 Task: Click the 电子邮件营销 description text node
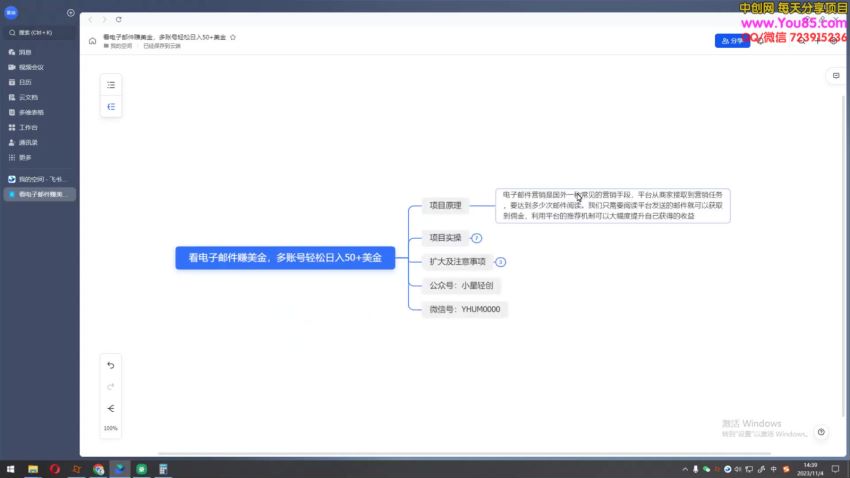613,205
